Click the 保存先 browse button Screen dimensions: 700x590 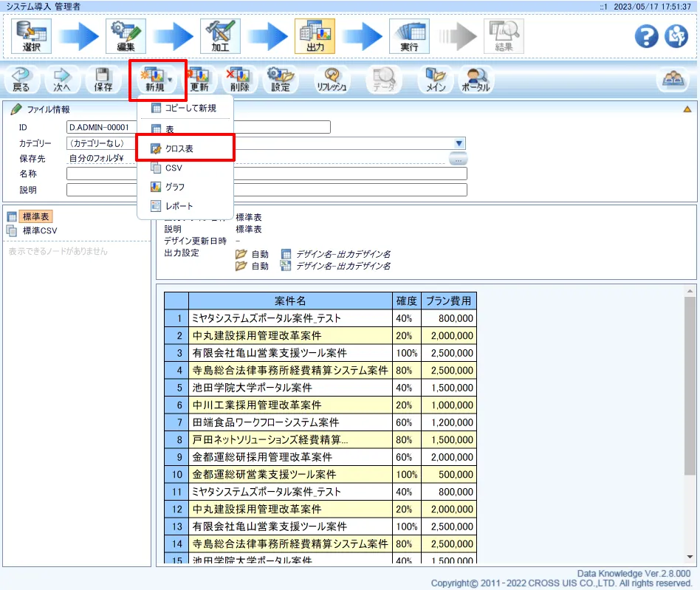click(458, 158)
